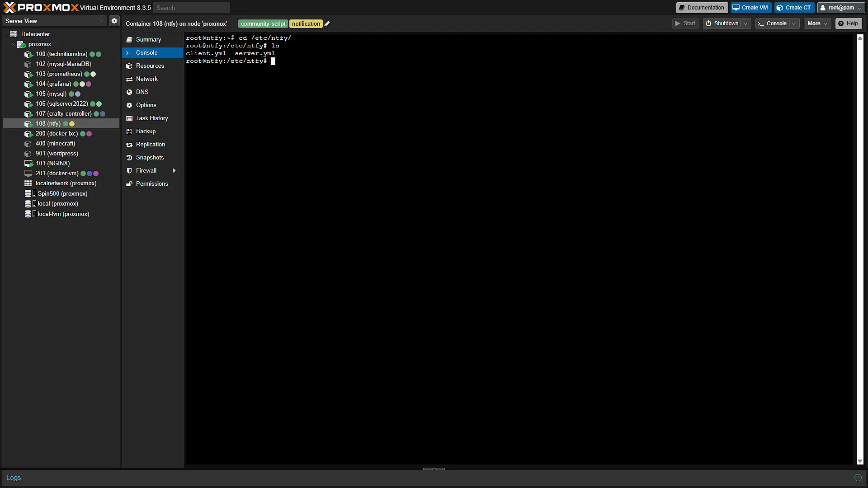Click container icon for 100 (technitiumdns)

(x=28, y=54)
